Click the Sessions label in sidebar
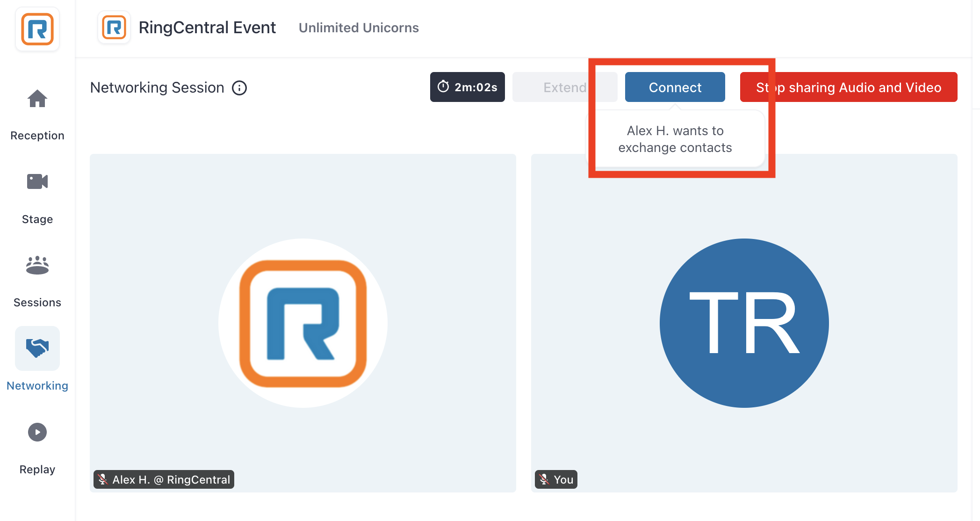 click(37, 303)
